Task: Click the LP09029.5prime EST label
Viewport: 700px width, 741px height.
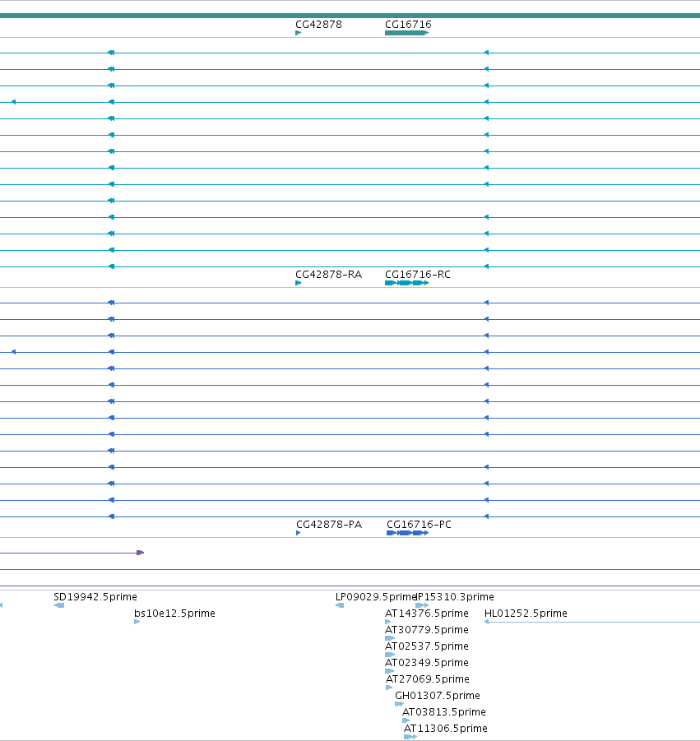Action: (x=375, y=597)
